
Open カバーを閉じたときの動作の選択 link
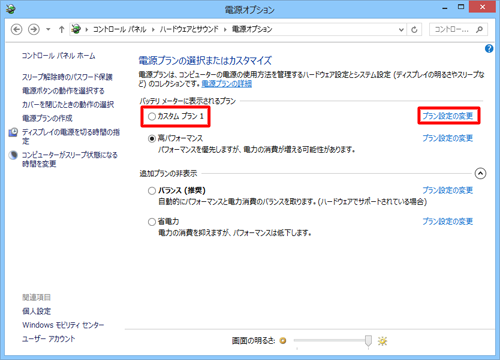(x=68, y=104)
